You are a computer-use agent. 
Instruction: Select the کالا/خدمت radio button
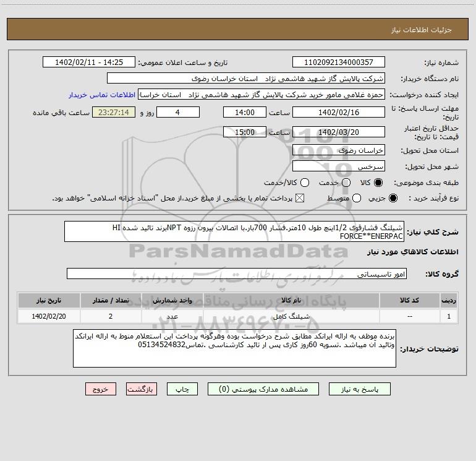[x=305, y=183]
